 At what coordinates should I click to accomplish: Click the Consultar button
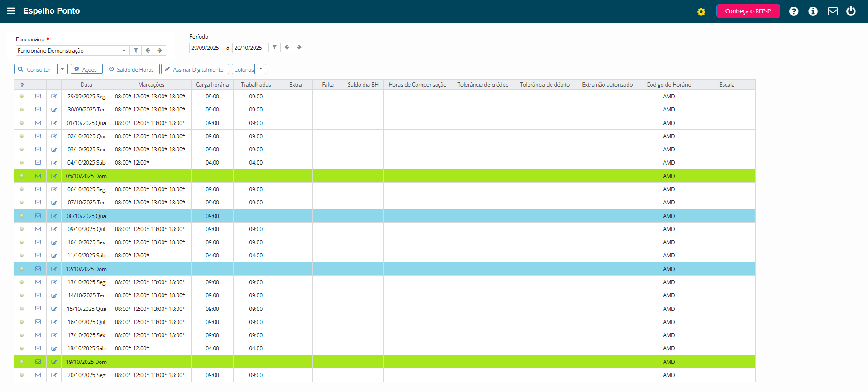[x=36, y=69]
